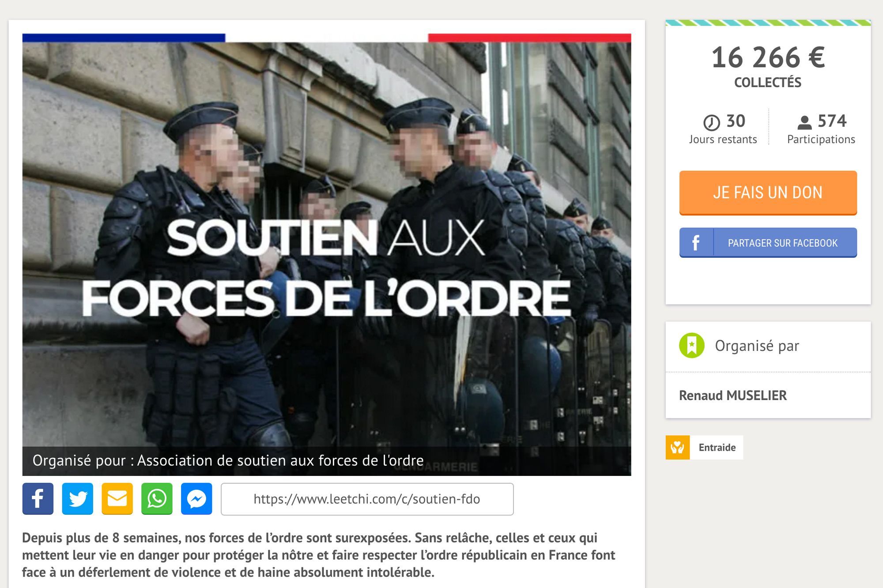Screen dimensions: 883x588
Task: Click the JE FAIS UN DON button
Action: 768,193
